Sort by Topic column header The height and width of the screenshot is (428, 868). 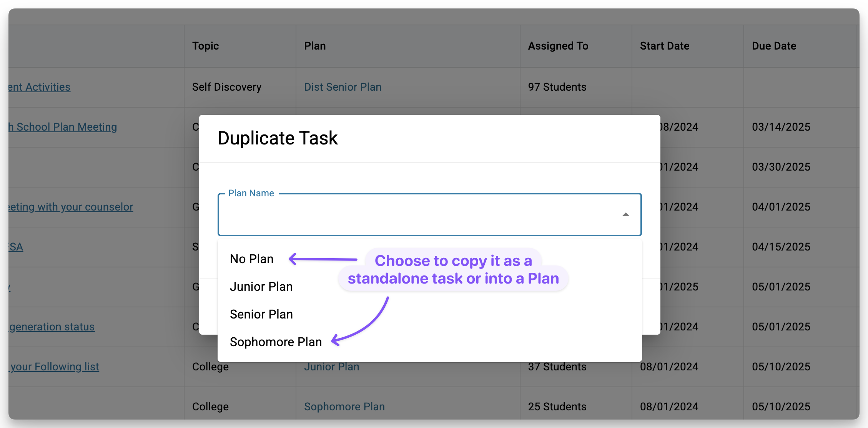tap(206, 46)
